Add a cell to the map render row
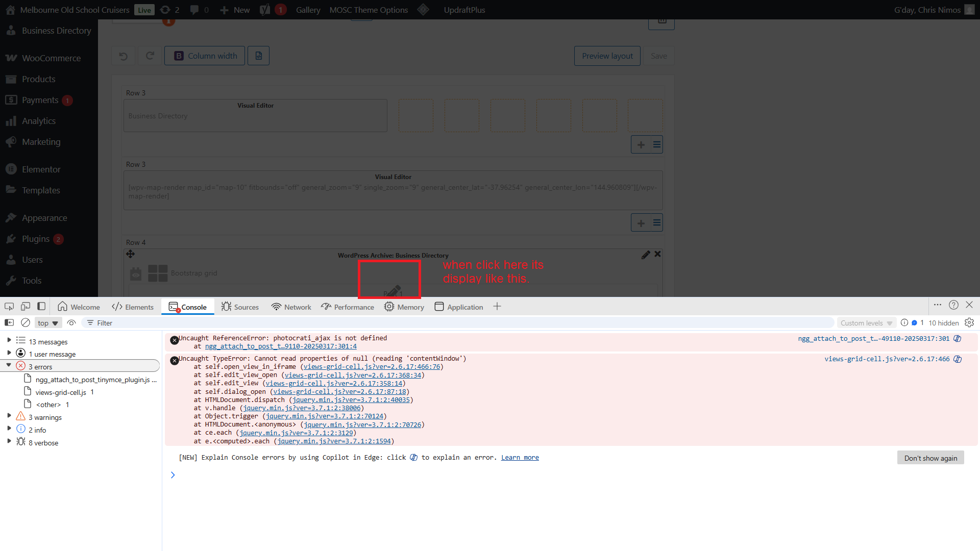This screenshot has width=980, height=551. (641, 223)
